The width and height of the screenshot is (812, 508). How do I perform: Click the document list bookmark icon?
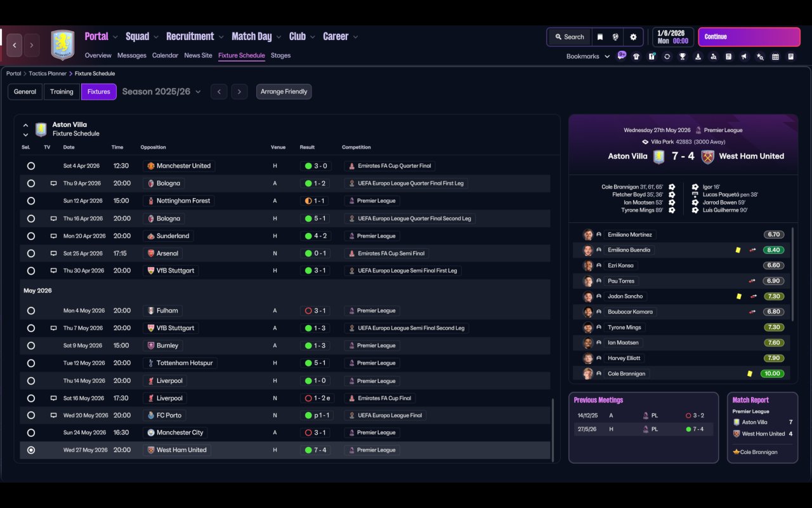pos(729,57)
